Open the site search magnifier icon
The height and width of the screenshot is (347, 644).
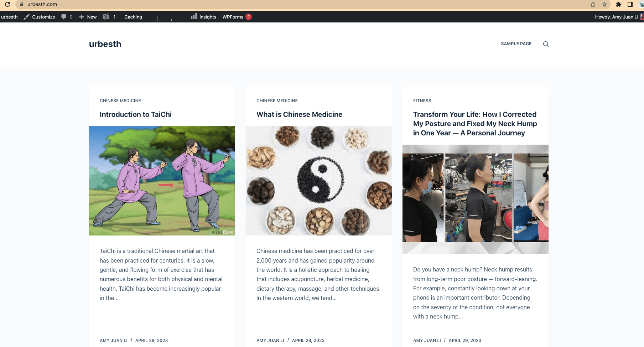coord(546,44)
